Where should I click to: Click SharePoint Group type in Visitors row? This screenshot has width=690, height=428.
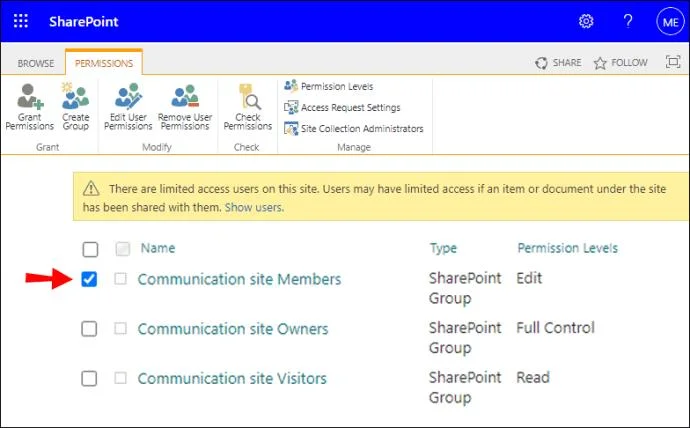click(465, 388)
